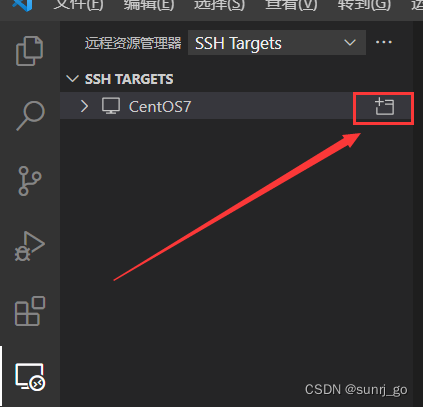The height and width of the screenshot is (407, 423).
Task: Open the Source Control branch icon
Action: (30, 181)
